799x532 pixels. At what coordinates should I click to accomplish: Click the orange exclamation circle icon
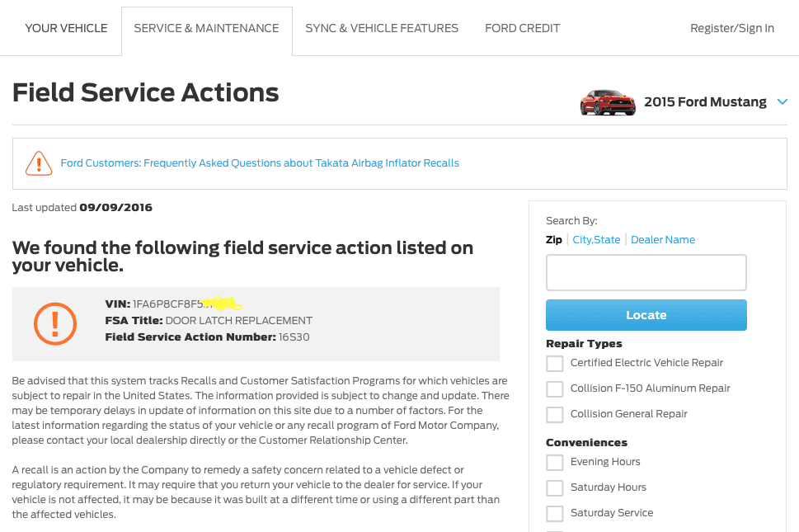coord(55,324)
